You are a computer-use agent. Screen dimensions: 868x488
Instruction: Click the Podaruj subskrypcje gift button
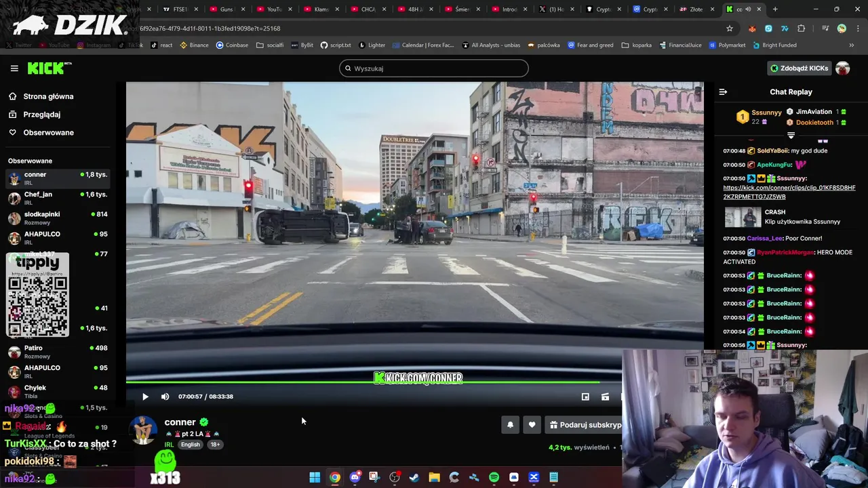point(584,425)
